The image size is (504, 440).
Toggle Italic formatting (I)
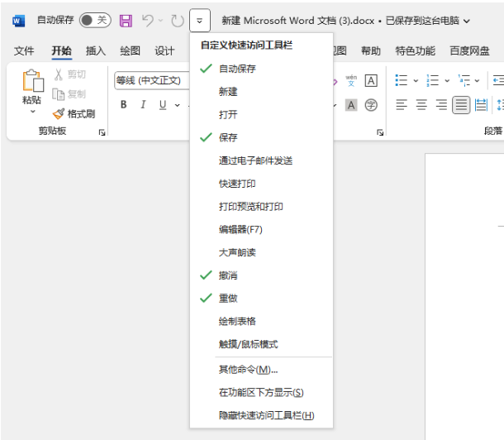[143, 104]
